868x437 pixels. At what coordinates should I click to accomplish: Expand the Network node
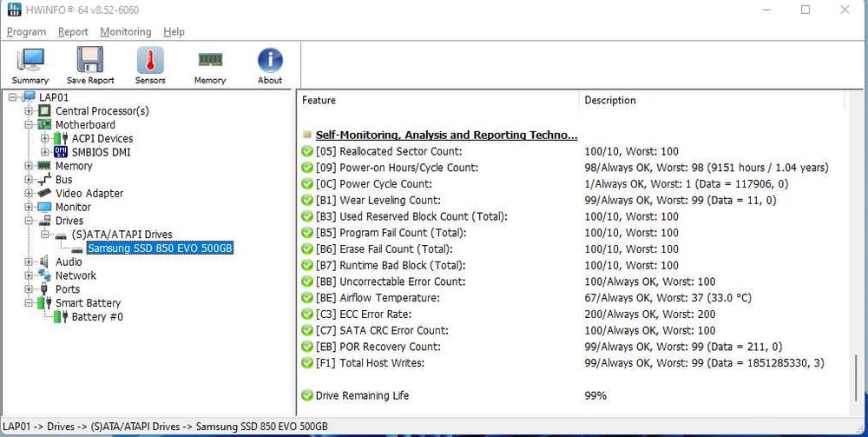[x=30, y=275]
